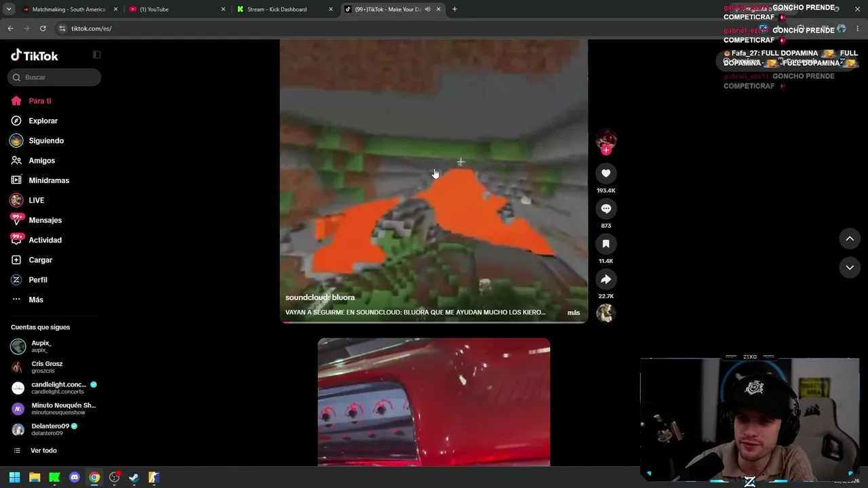Click inside the Buscar search field
The width and height of the screenshot is (868, 488).
coord(54,77)
